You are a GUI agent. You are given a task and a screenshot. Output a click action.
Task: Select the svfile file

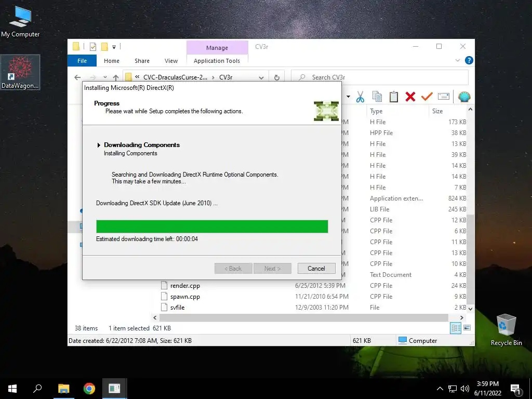178,308
